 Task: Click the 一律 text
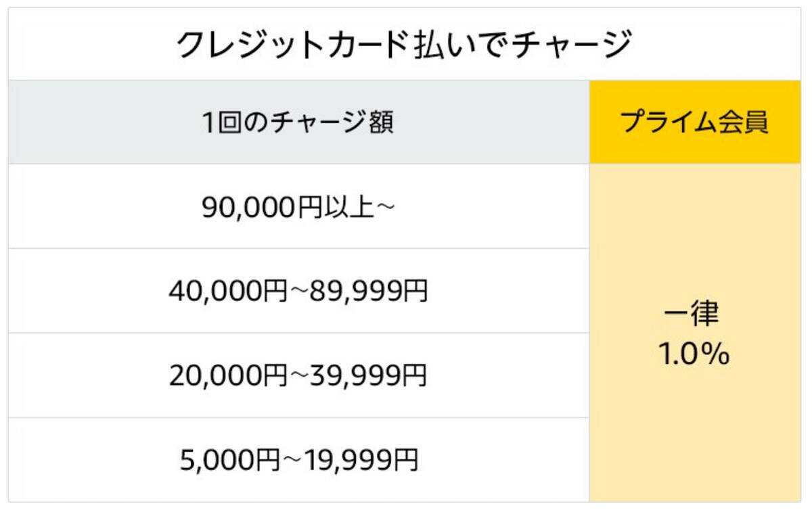point(694,314)
